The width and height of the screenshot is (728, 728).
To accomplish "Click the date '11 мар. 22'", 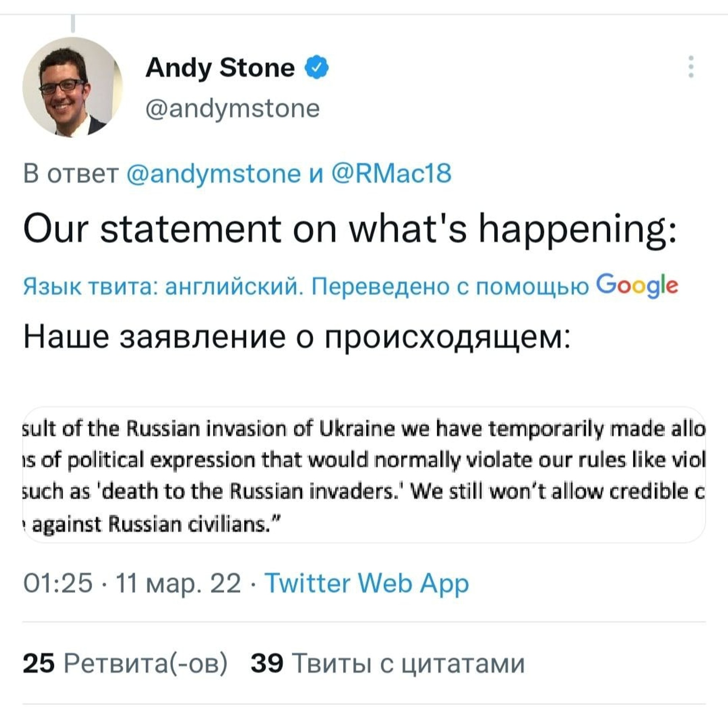I will click(x=178, y=583).
